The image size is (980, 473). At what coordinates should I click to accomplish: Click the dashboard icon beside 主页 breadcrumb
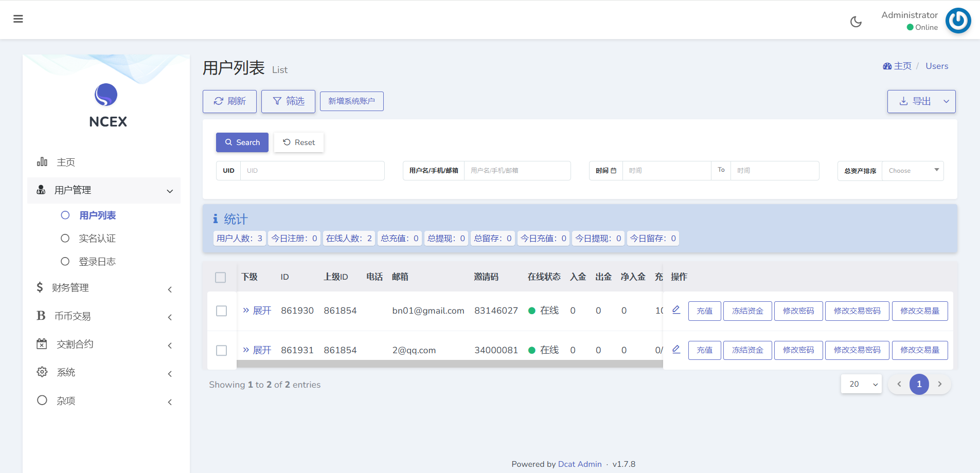(887, 66)
